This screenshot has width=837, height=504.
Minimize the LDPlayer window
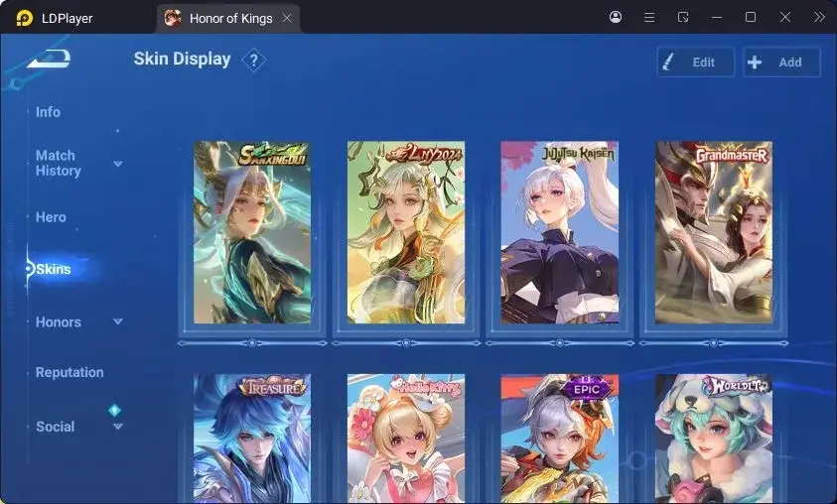click(717, 18)
